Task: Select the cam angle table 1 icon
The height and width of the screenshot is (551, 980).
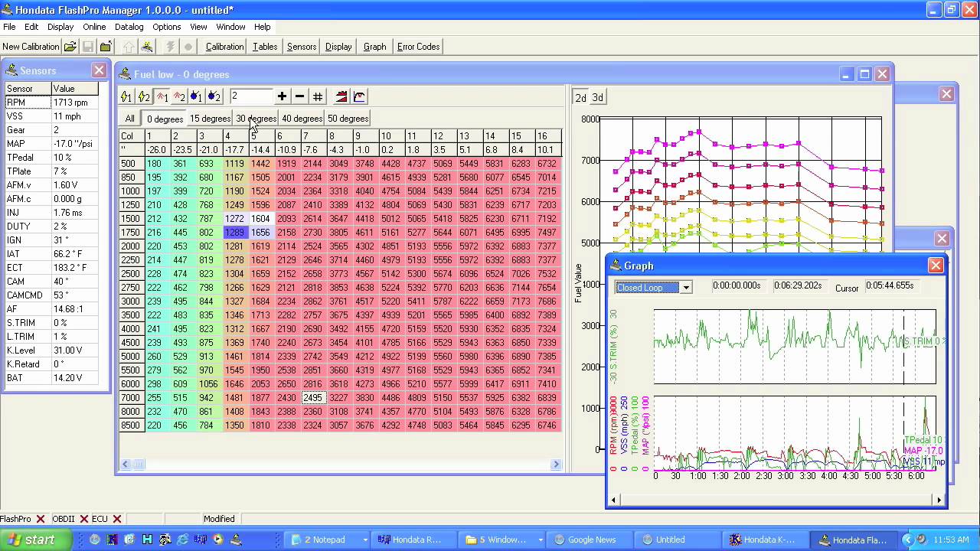Action: 197,96
